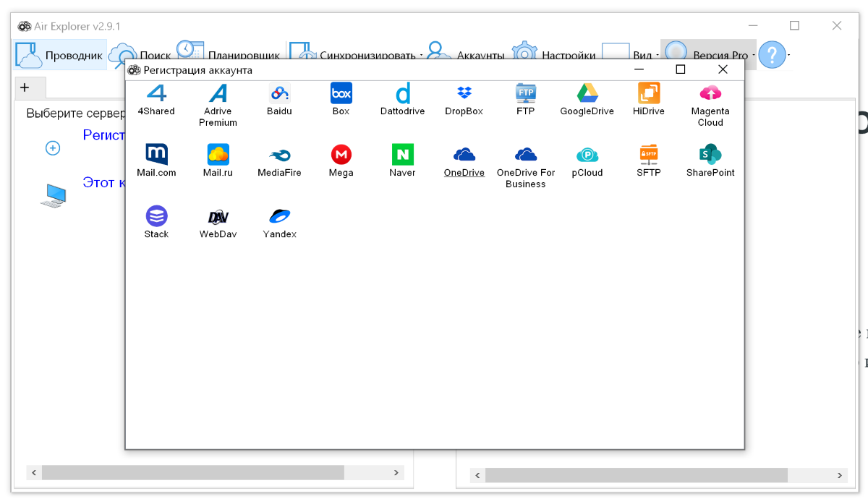Viewport: 868px width, 504px height.
Task: Click left panel scrollbar left arrow
Action: (34, 472)
